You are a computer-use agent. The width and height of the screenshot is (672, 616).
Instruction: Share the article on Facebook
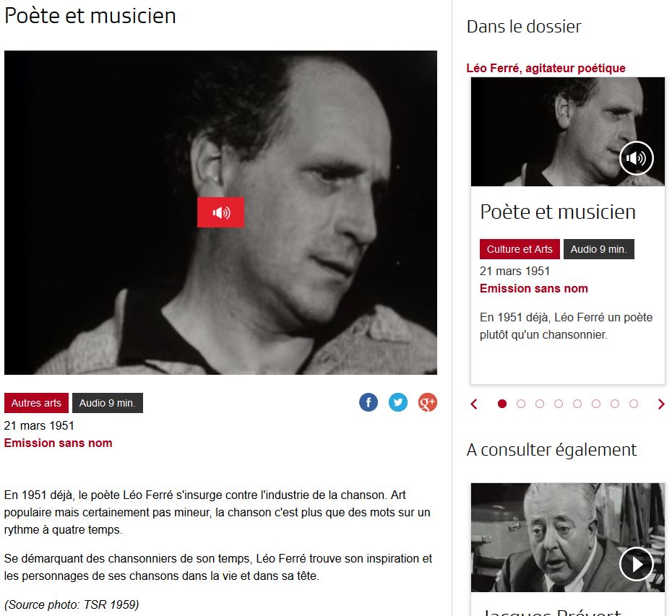pyautogui.click(x=368, y=402)
